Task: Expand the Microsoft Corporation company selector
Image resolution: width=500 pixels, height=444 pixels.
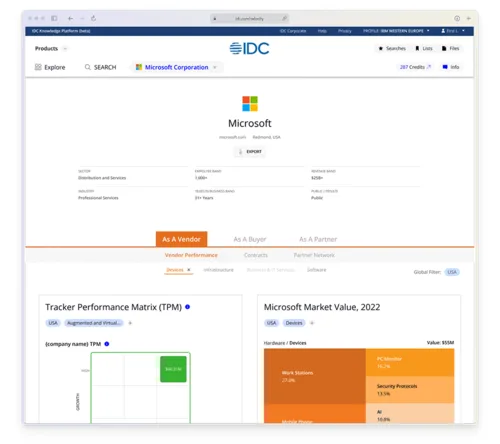Action: 176,67
